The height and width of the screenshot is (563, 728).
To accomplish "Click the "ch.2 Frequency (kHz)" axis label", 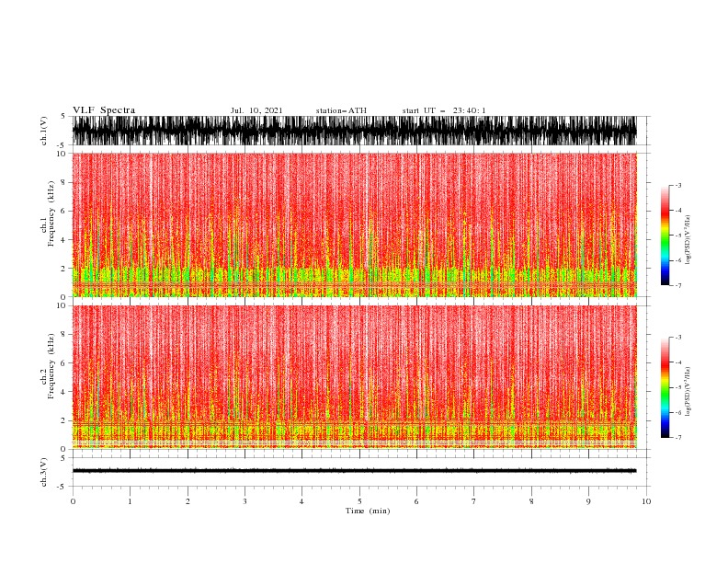I will pos(48,365).
